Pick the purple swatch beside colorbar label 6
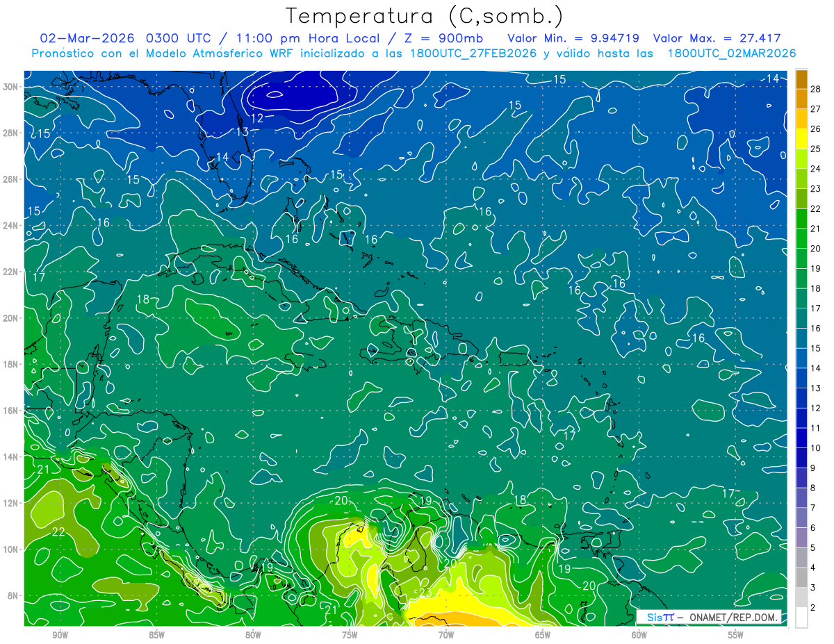Screen dimensions: 834x644 coord(801,538)
